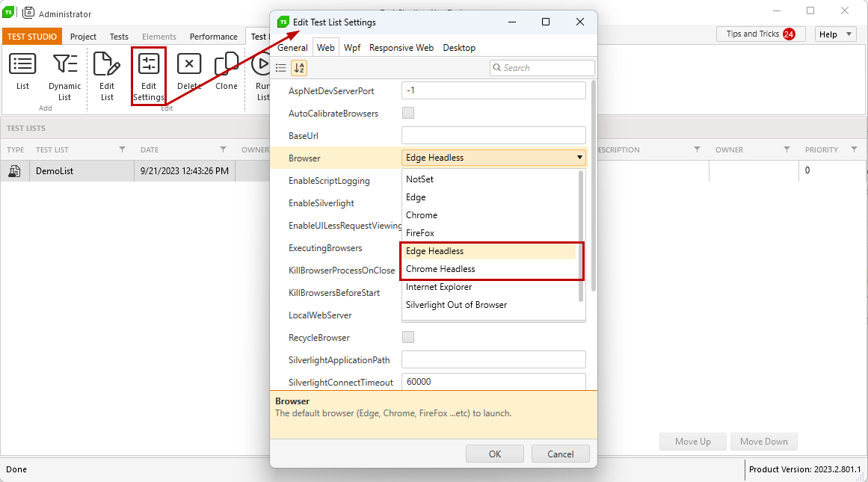Click the browser dropdown list scrollbar
Screen dimensions: 868x482
point(581,235)
